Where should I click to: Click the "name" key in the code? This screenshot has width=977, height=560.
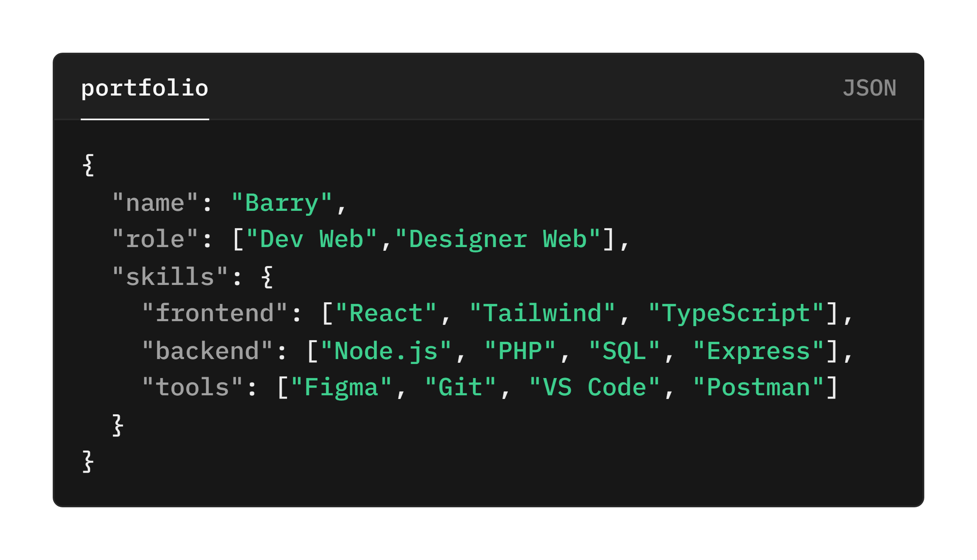[155, 203]
